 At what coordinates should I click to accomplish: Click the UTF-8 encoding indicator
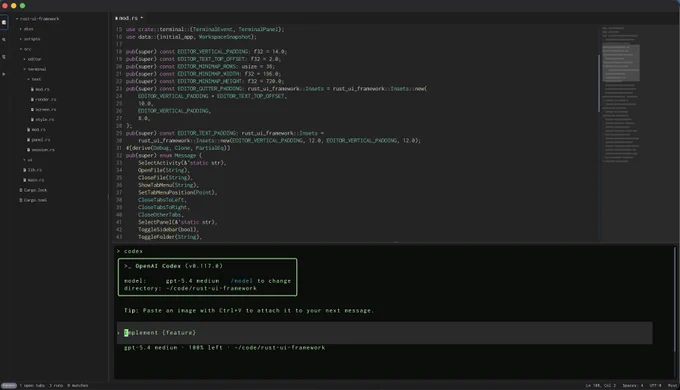click(x=655, y=385)
